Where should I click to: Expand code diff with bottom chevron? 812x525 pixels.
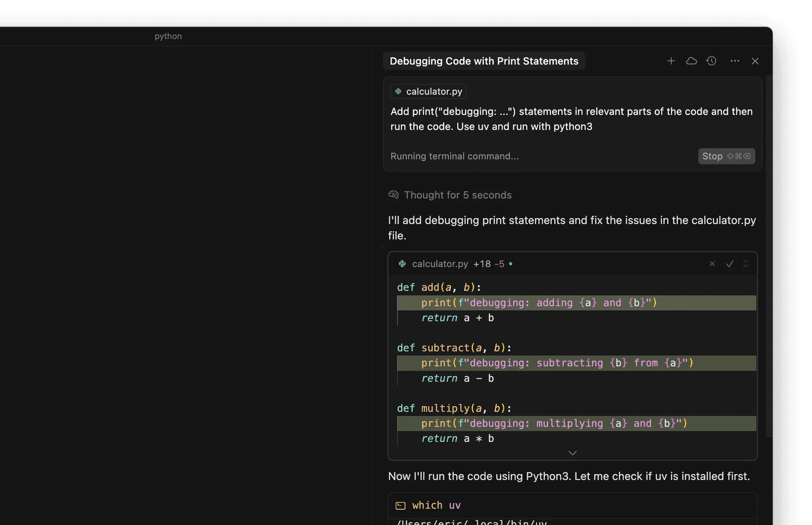572,453
